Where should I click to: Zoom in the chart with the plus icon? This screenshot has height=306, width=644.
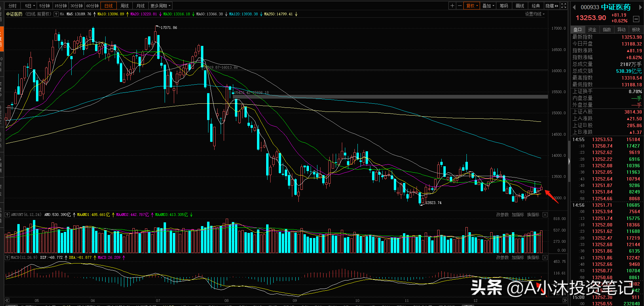(452, 6)
